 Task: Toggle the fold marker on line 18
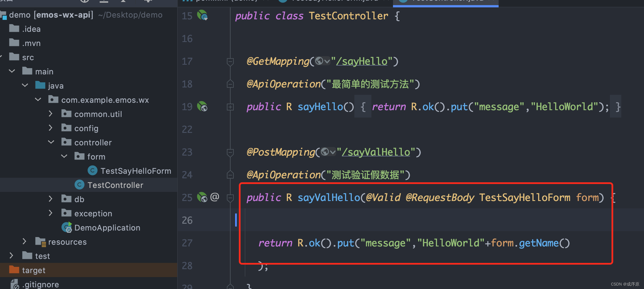(230, 84)
